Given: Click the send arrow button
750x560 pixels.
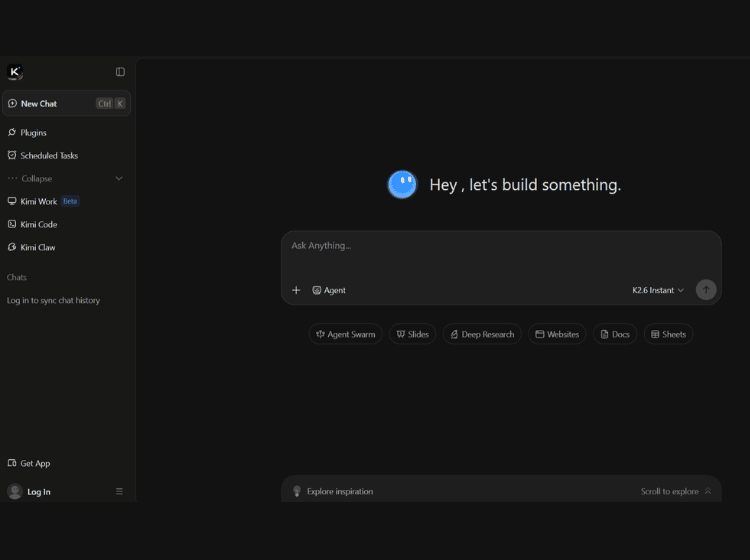Looking at the screenshot, I should tap(706, 290).
